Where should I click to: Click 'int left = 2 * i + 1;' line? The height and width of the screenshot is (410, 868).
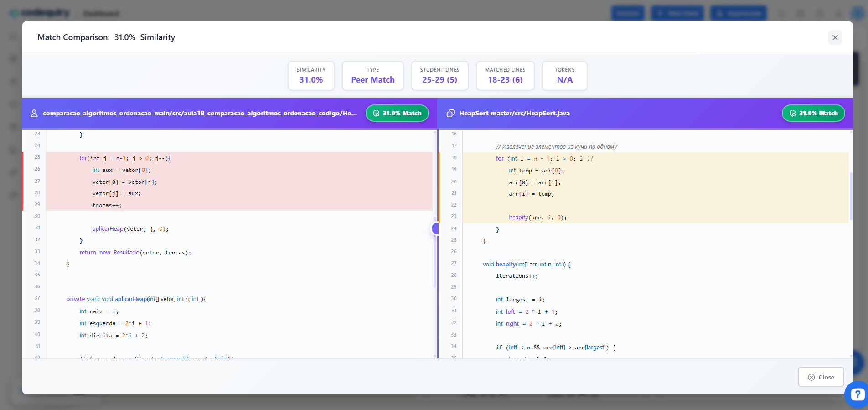pos(527,312)
